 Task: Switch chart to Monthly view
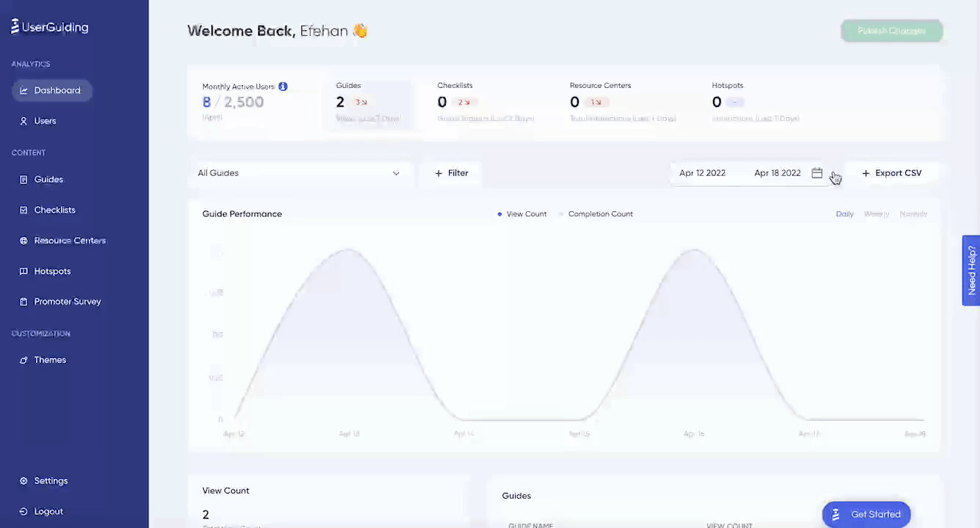[x=913, y=214]
